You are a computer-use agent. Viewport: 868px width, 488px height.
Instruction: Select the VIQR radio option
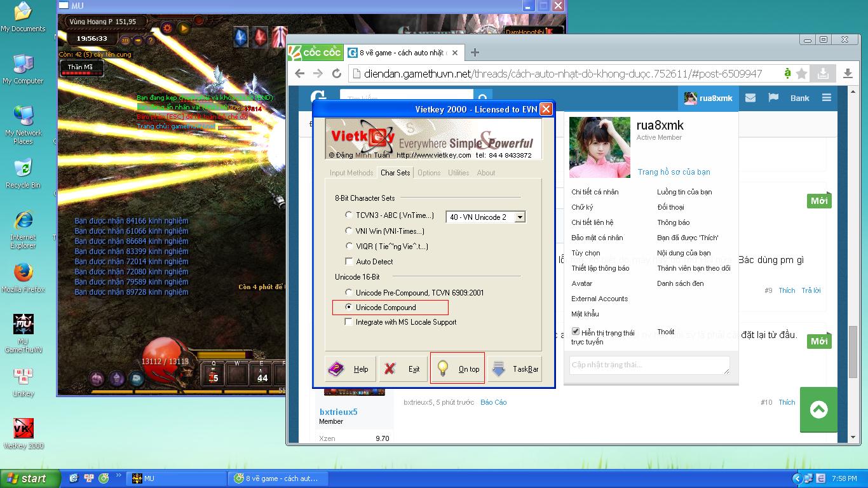click(x=348, y=246)
